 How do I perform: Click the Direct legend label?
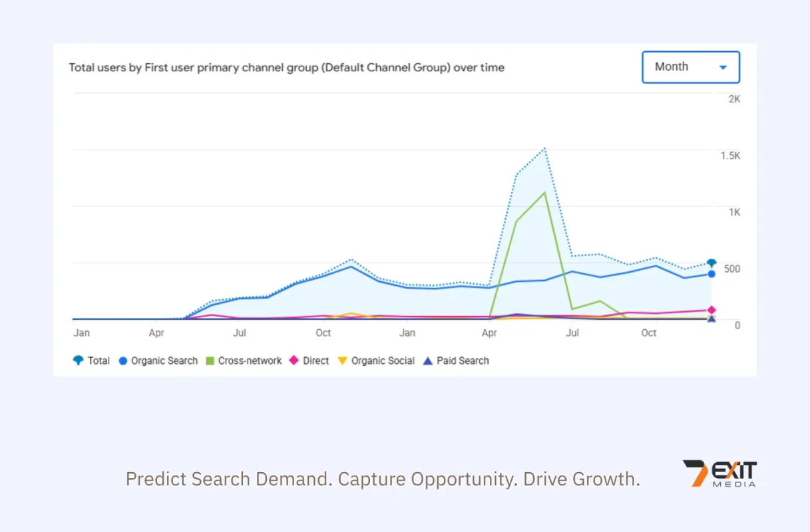tap(316, 360)
